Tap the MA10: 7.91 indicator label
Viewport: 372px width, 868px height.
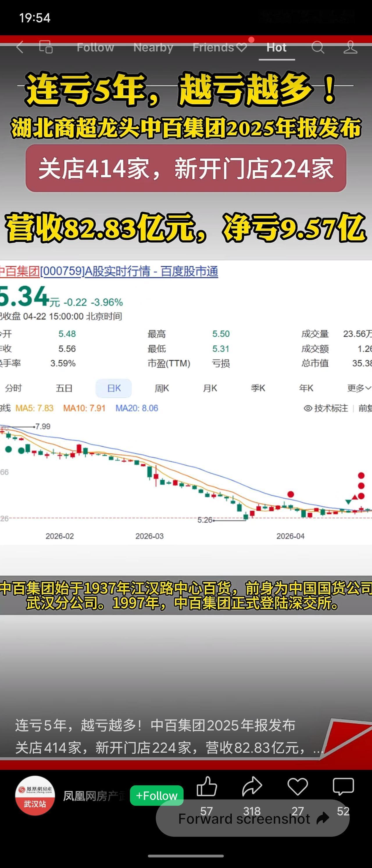click(84, 408)
